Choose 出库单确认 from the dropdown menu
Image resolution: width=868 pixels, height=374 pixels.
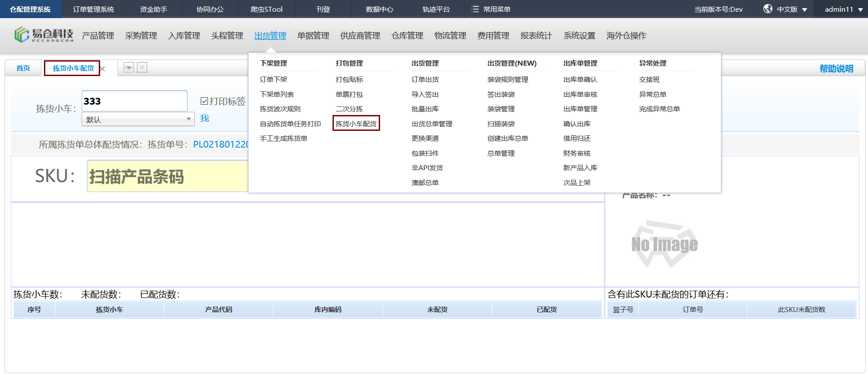(x=580, y=80)
